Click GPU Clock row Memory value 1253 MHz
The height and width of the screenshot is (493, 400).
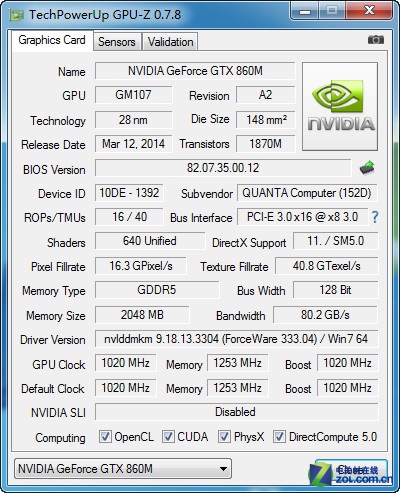click(x=237, y=363)
